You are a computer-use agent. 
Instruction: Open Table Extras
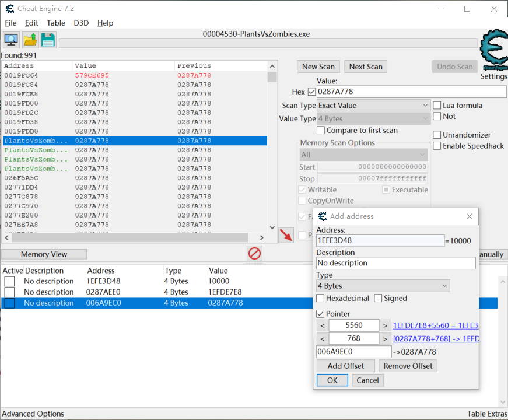click(x=487, y=414)
